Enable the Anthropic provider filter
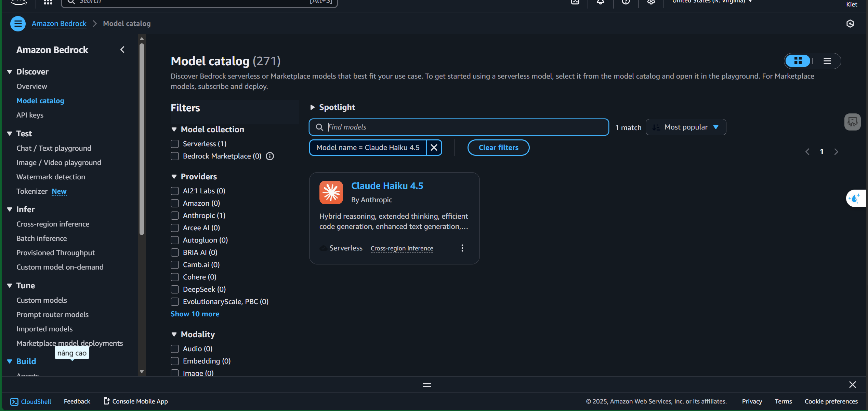This screenshot has height=411, width=868. pos(175,216)
